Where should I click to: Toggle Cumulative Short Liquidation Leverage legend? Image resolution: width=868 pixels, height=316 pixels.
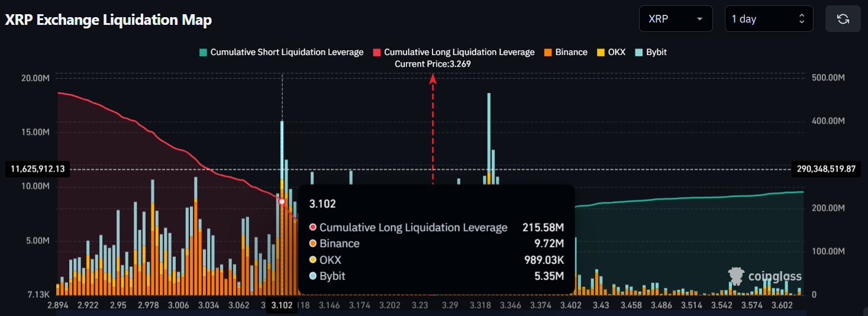pos(282,52)
